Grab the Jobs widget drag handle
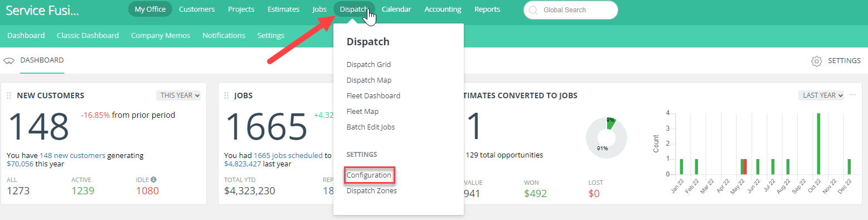Image resolution: width=868 pixels, height=220 pixels. click(x=226, y=95)
